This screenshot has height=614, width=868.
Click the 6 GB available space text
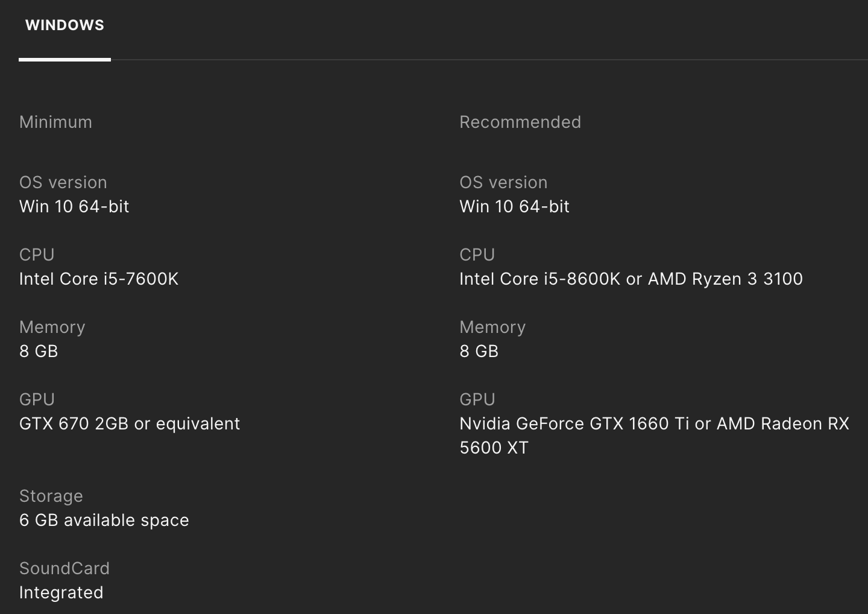104,521
